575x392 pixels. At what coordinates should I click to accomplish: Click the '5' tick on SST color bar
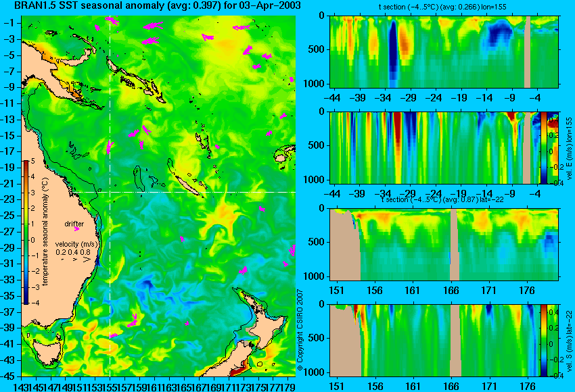[32, 161]
